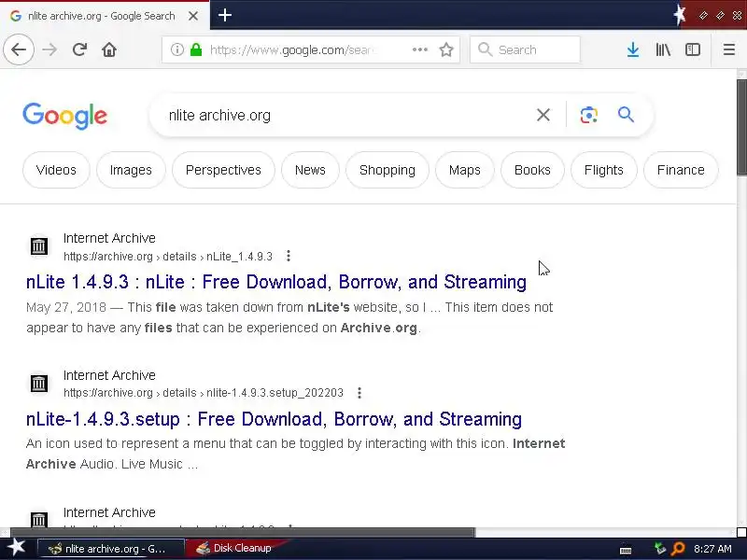Viewport: 747px width, 560px height.
Task: Bookmark this page with the star
Action: [x=446, y=49]
